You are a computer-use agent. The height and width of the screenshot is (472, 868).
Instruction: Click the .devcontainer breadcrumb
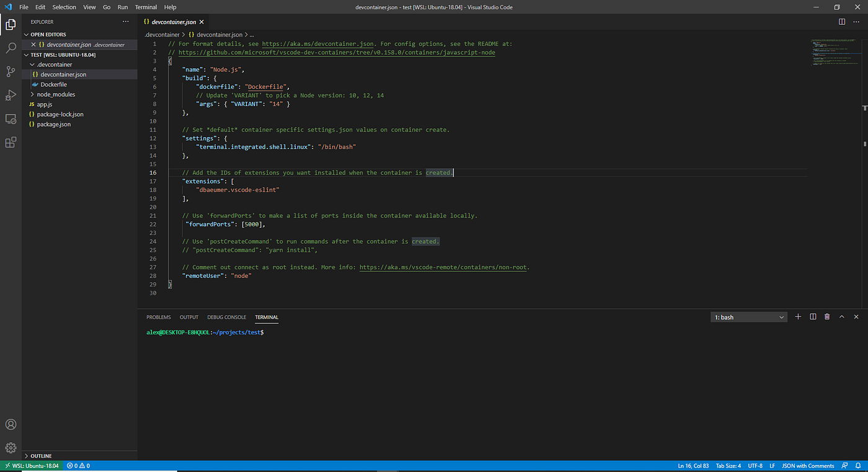(162, 35)
